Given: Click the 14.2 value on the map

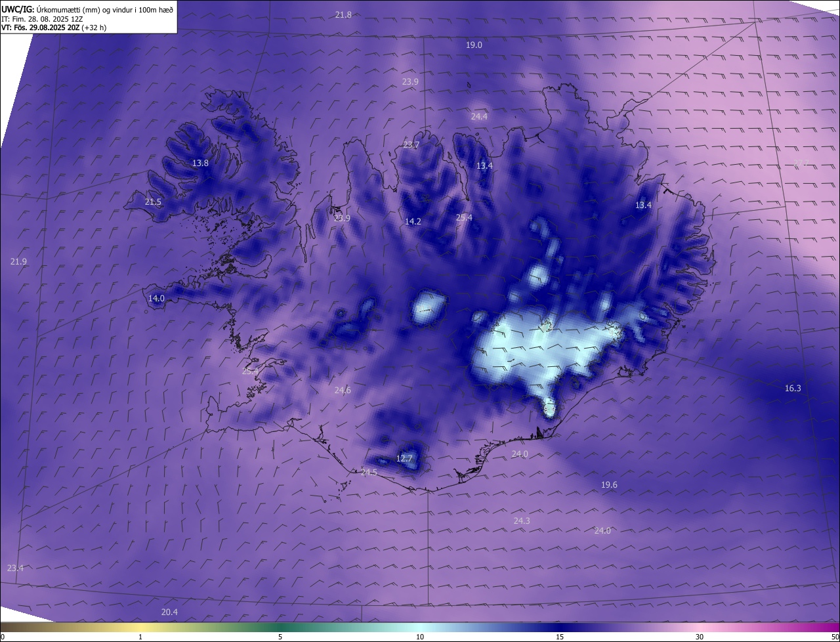Looking at the screenshot, I should point(413,221).
